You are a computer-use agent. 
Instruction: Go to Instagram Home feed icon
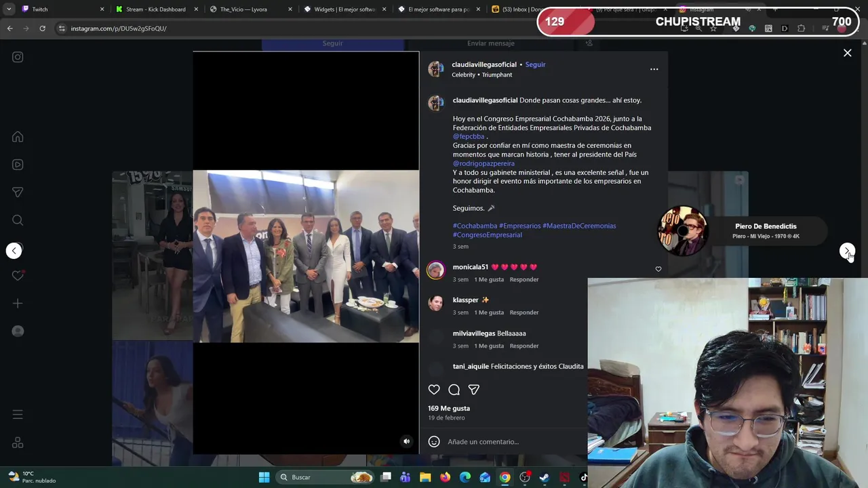[x=18, y=137]
